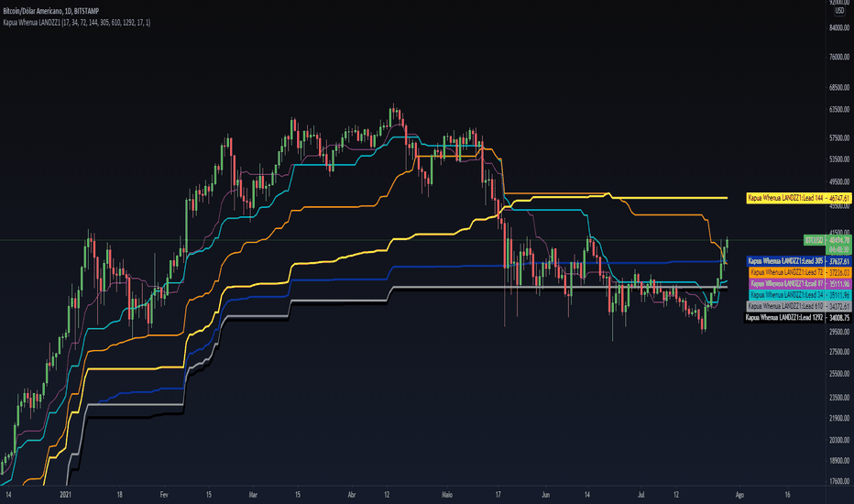
Task: Click the 49500.00 price axis value
Action: [839, 182]
